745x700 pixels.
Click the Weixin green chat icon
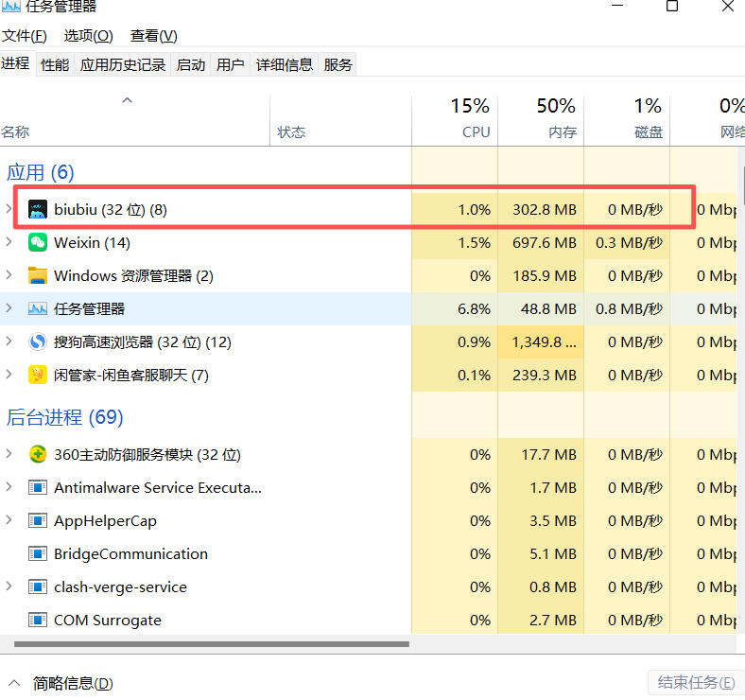click(38, 243)
